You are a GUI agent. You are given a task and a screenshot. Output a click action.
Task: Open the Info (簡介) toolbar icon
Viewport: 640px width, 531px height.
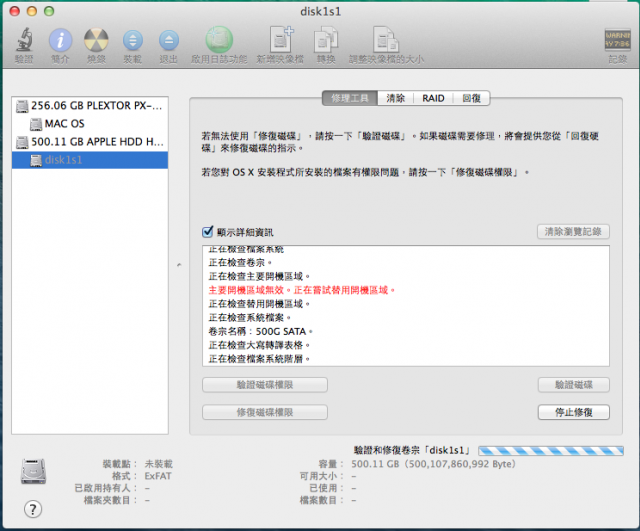(x=60, y=40)
